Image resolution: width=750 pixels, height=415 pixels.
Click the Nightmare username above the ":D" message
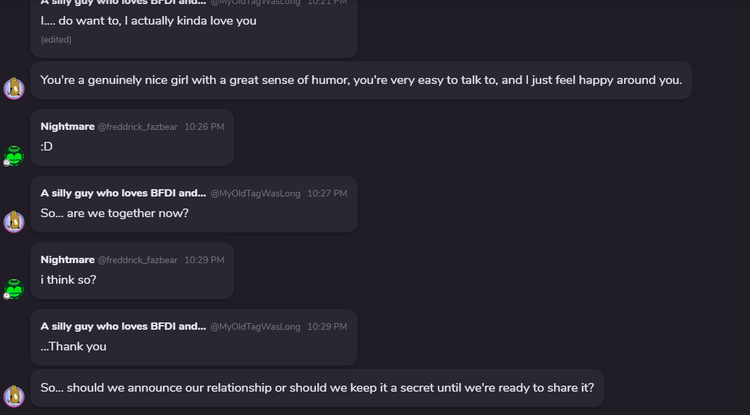pos(67,126)
